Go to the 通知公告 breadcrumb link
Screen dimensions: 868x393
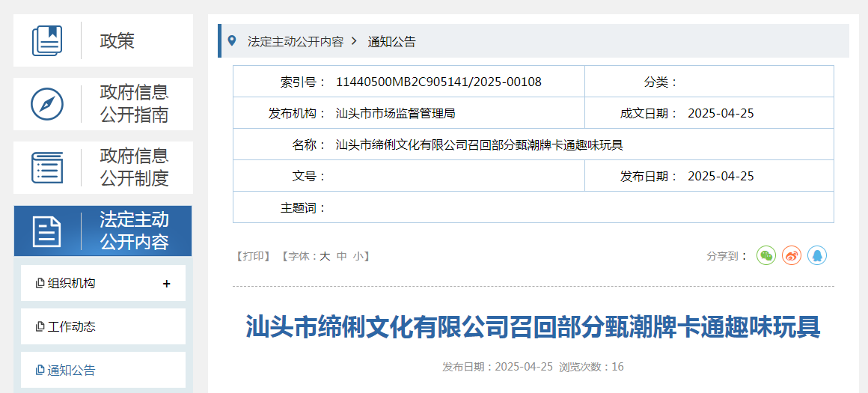tap(392, 41)
